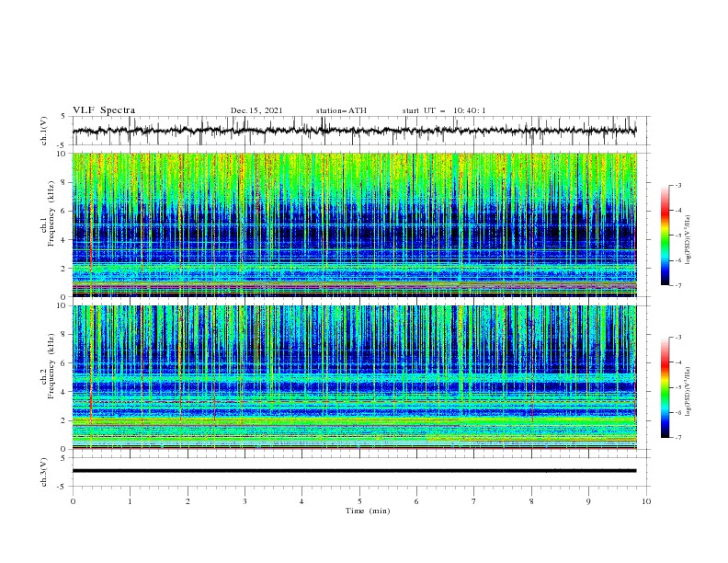Click the "-3" value on ch.1 colorbar
Screen dimensions: 728x563
pos(677,185)
